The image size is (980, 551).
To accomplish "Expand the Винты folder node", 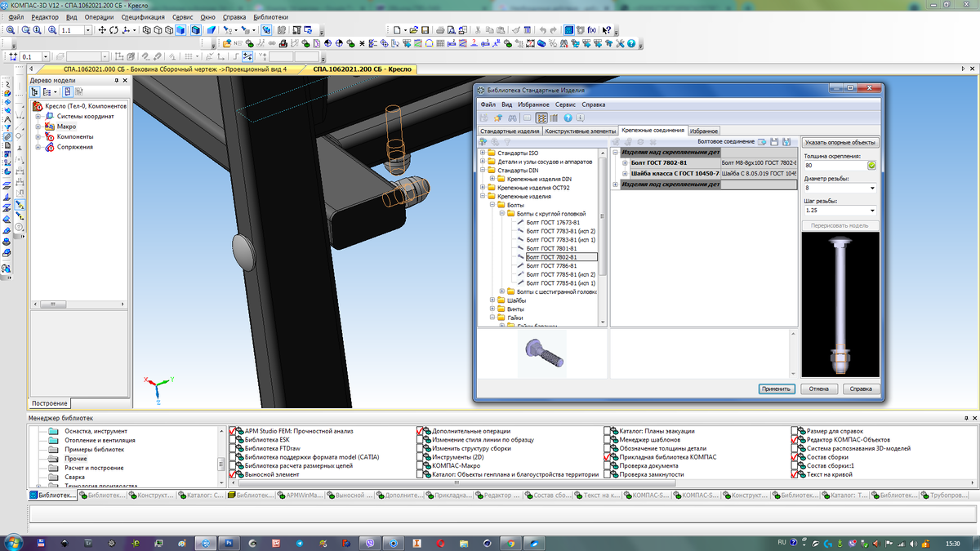I will [x=492, y=309].
